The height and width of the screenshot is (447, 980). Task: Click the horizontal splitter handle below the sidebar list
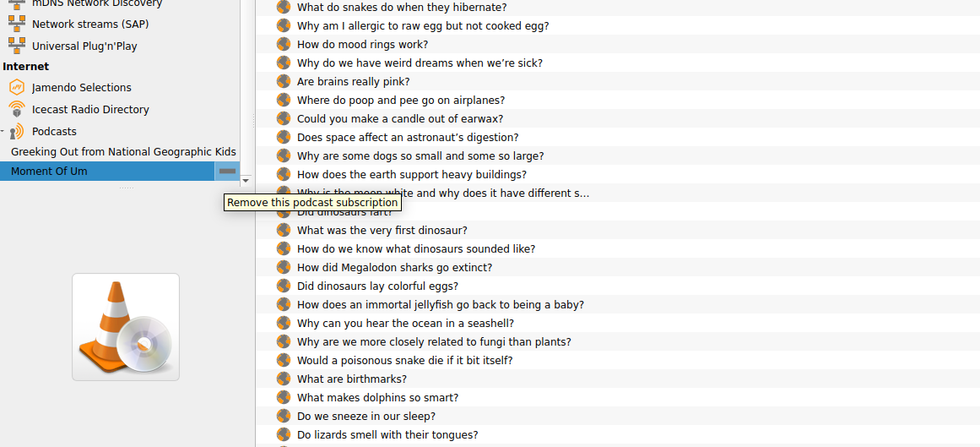click(x=127, y=188)
